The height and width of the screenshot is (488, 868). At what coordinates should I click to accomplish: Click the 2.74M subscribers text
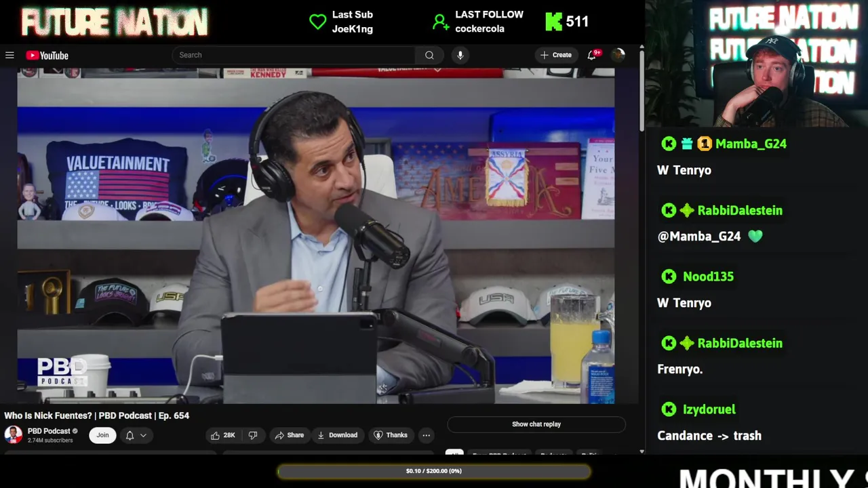pos(50,441)
